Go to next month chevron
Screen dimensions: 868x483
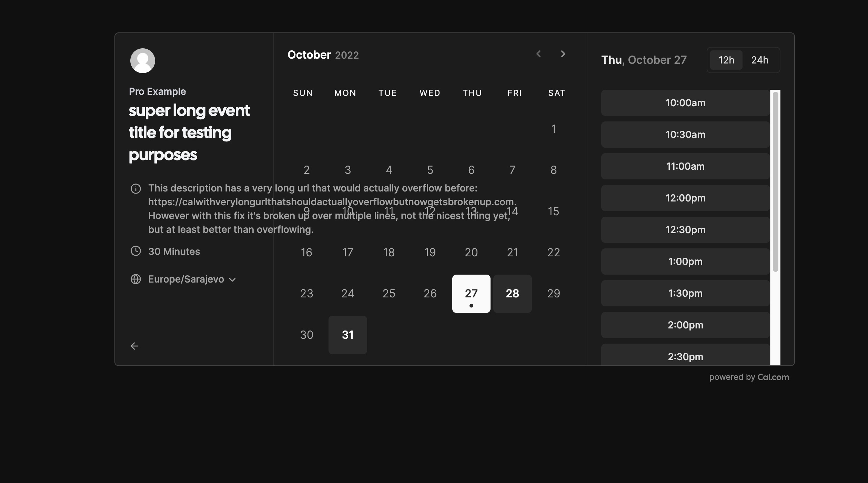563,54
